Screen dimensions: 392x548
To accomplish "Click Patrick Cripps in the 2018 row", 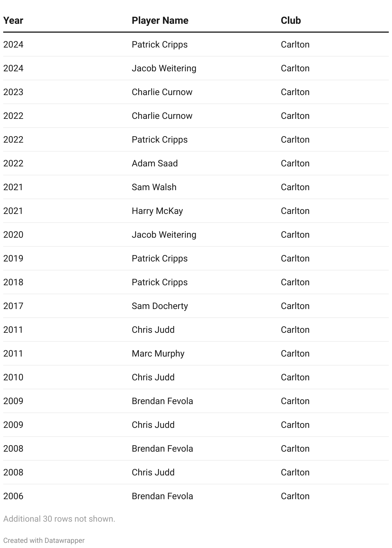I will point(159,282).
